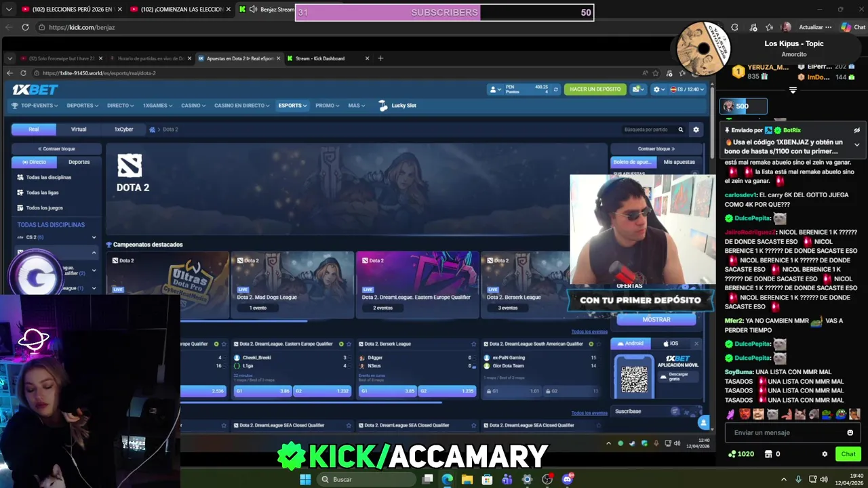Open Todos los juegos
The height and width of the screenshot is (488, 868).
[44, 208]
